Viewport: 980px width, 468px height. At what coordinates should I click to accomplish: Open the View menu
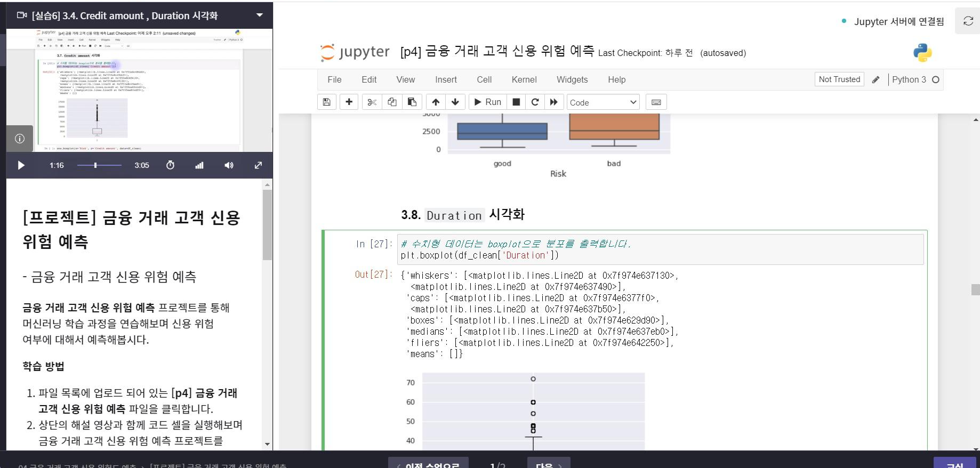(x=405, y=79)
